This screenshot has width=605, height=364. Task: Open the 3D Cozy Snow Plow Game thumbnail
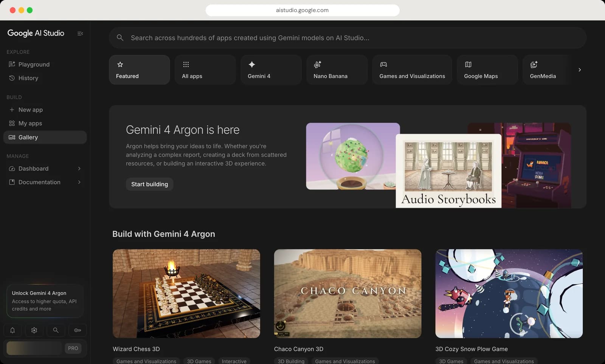tap(509, 294)
